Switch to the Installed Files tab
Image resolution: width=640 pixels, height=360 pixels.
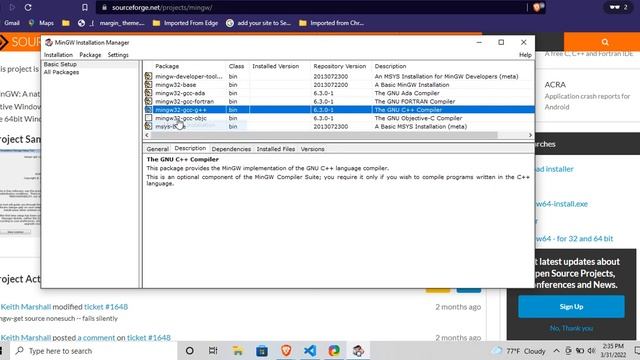click(276, 149)
